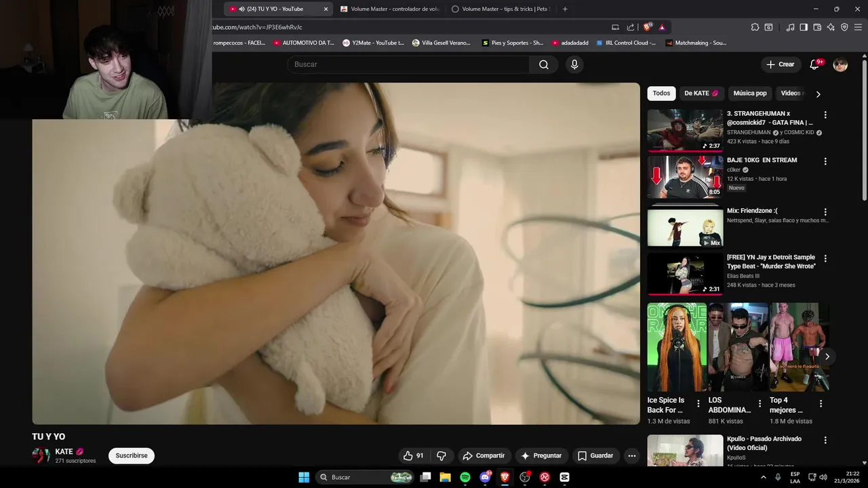The width and height of the screenshot is (868, 488).
Task: Click the Preguntar button
Action: (x=541, y=455)
